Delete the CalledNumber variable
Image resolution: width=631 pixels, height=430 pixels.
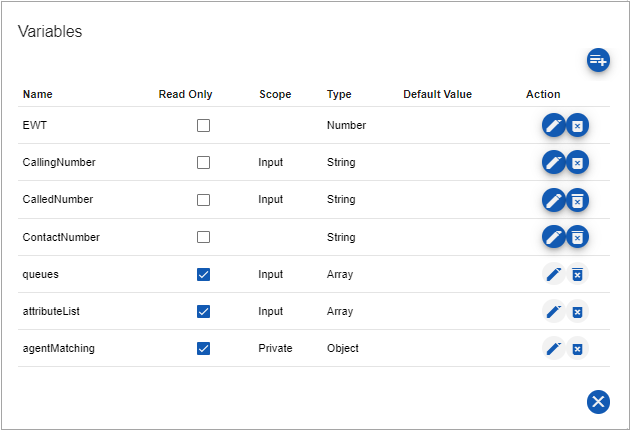click(577, 200)
